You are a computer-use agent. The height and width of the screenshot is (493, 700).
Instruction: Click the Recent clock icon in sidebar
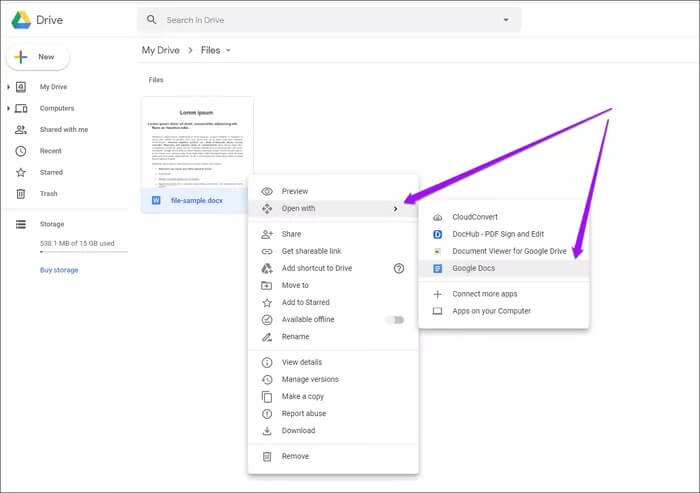(x=20, y=151)
